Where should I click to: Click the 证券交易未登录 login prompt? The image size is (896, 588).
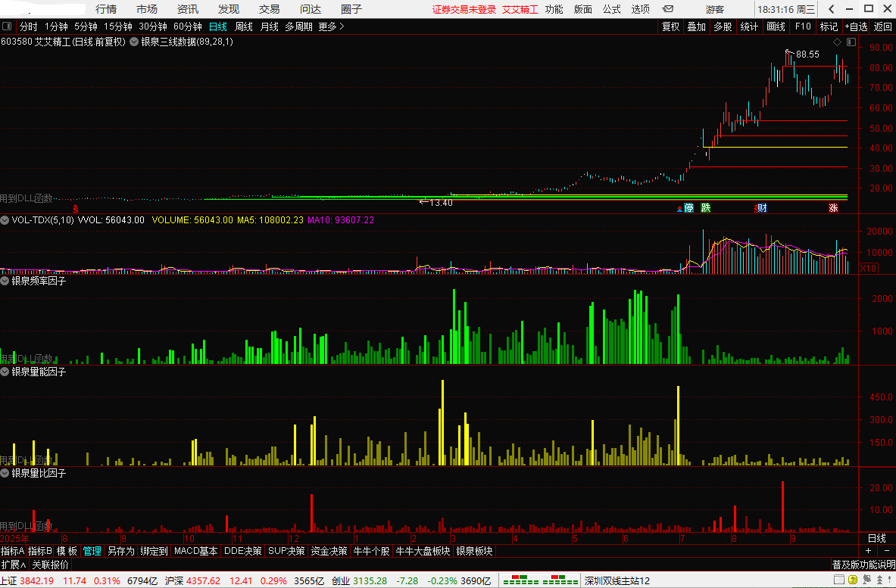pyautogui.click(x=464, y=9)
